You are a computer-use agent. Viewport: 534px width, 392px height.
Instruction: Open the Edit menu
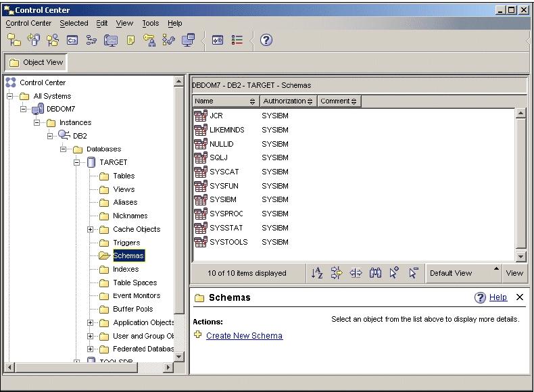pyautogui.click(x=102, y=23)
